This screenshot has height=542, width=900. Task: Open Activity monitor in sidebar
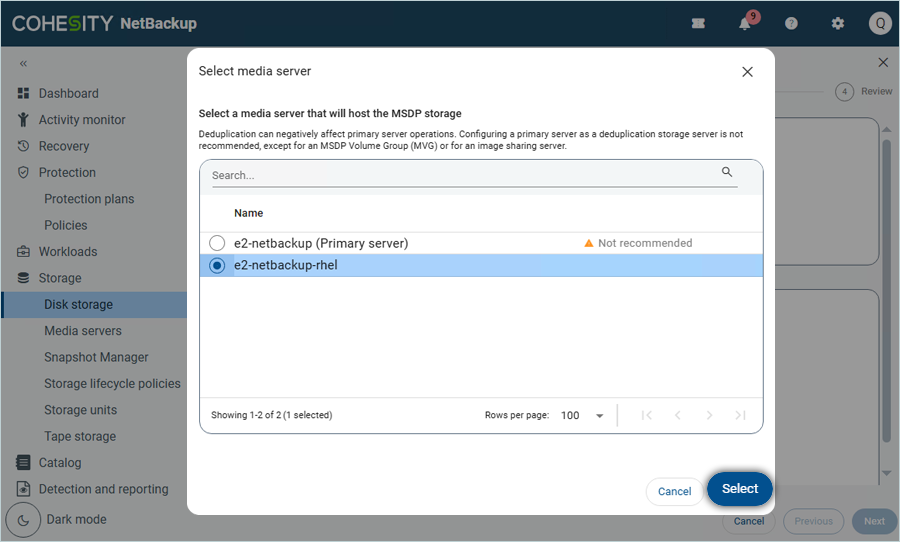(82, 120)
